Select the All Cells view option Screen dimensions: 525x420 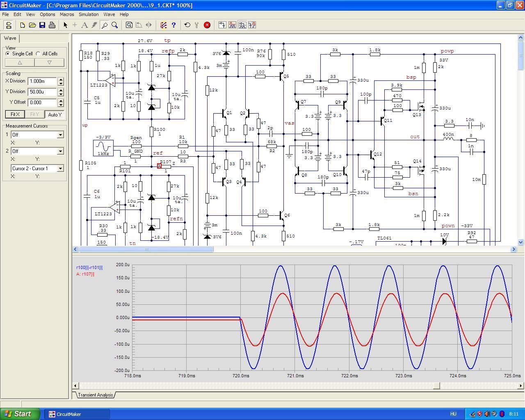click(x=39, y=54)
